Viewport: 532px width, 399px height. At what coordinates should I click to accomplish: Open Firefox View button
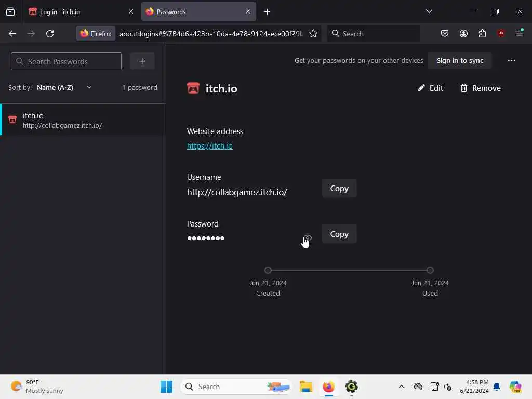click(x=10, y=12)
